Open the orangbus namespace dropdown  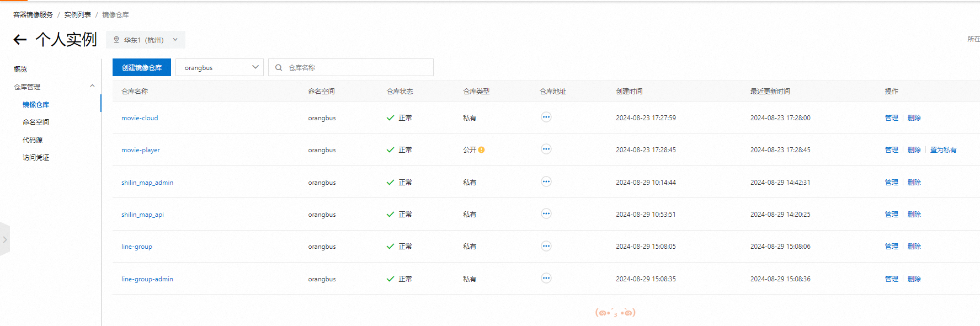(219, 67)
